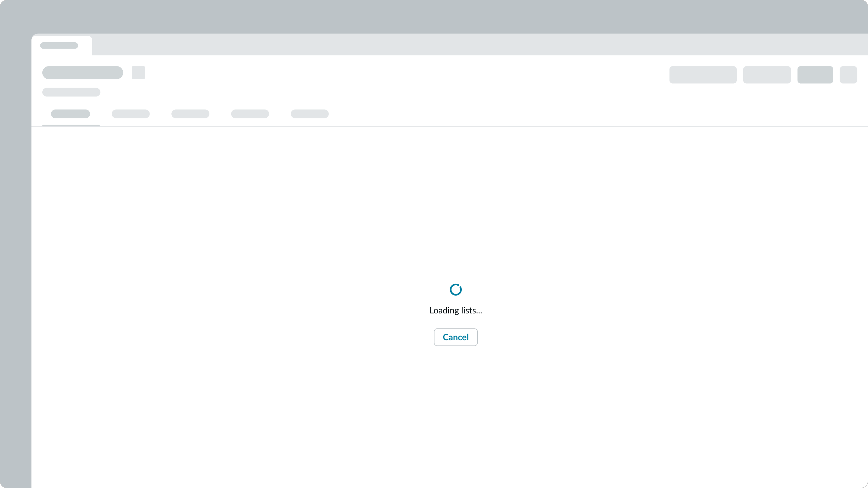Screen dimensions: 868x488
Task: Switch to the second tab placeholder
Action: [x=130, y=114]
